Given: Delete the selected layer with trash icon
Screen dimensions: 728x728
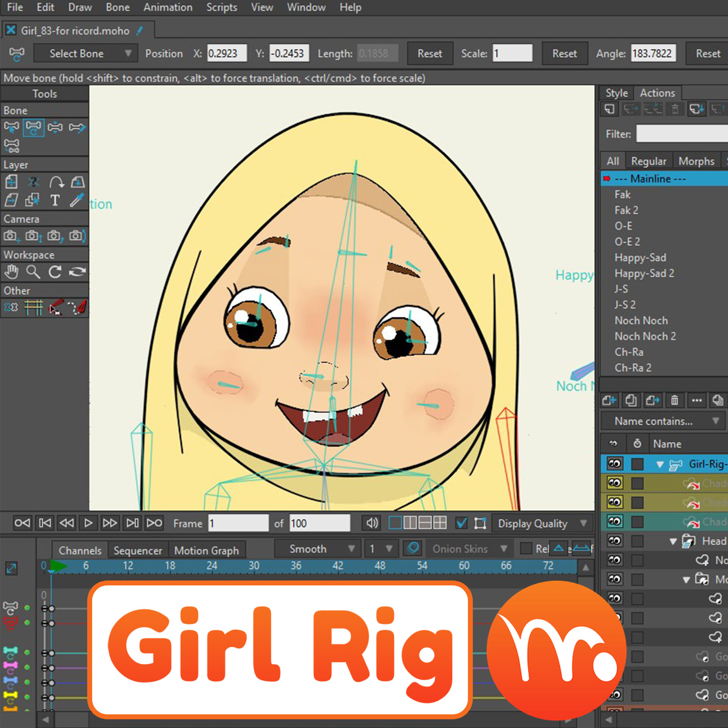Looking at the screenshot, I should coord(674,401).
